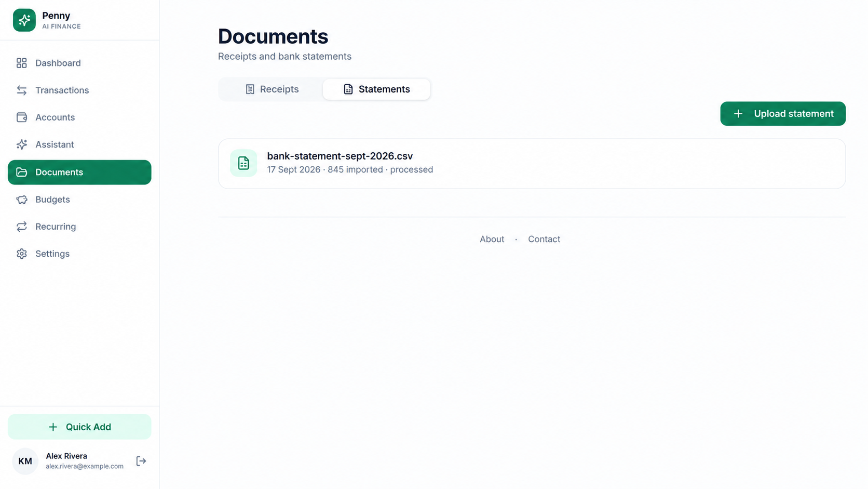868x489 pixels.
Task: Click bank-statement-sept-2026.csv file name
Action: [x=340, y=156]
